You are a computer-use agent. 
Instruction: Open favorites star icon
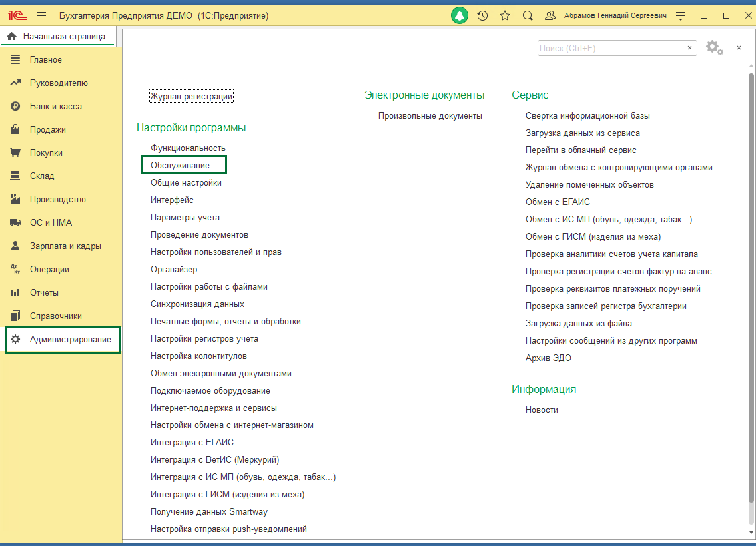pyautogui.click(x=505, y=16)
